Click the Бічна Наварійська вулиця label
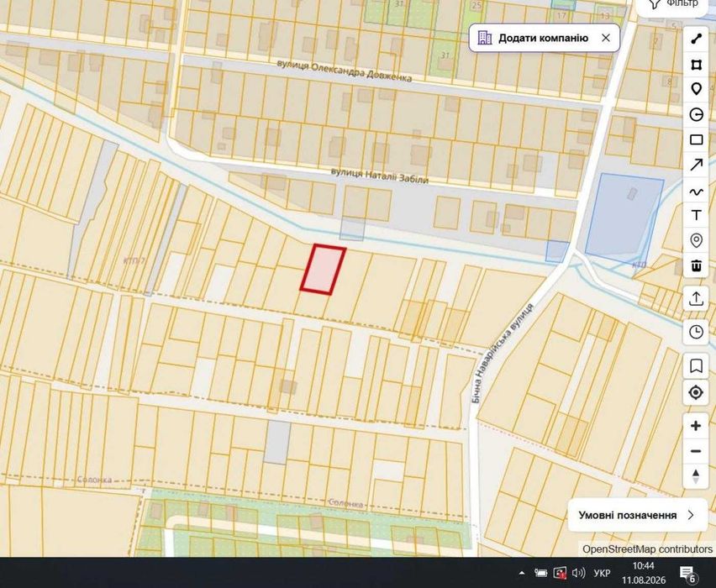This screenshot has height=588, width=716. [502, 354]
